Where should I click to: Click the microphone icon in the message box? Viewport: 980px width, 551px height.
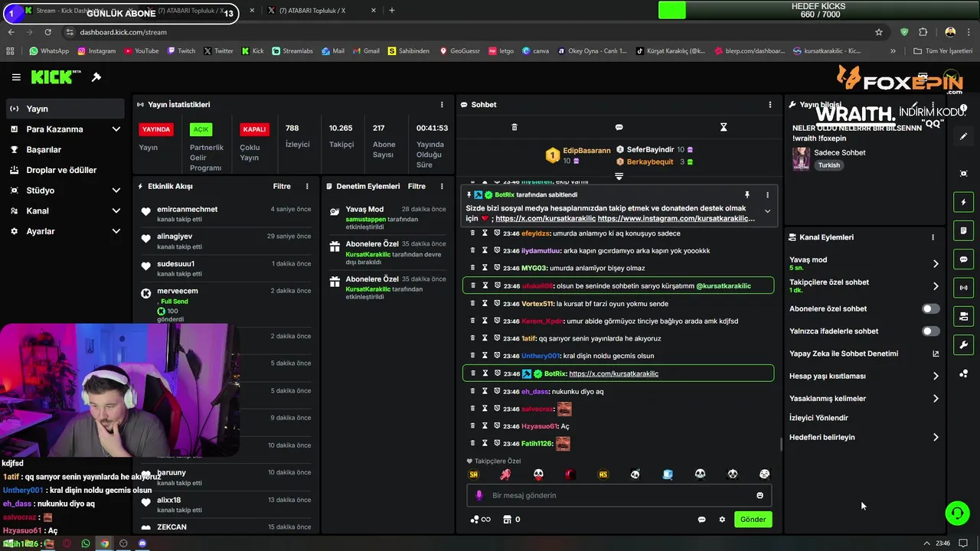pyautogui.click(x=479, y=495)
